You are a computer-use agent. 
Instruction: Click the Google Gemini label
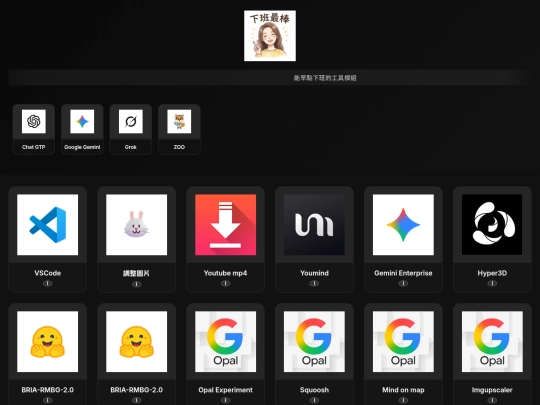point(82,147)
